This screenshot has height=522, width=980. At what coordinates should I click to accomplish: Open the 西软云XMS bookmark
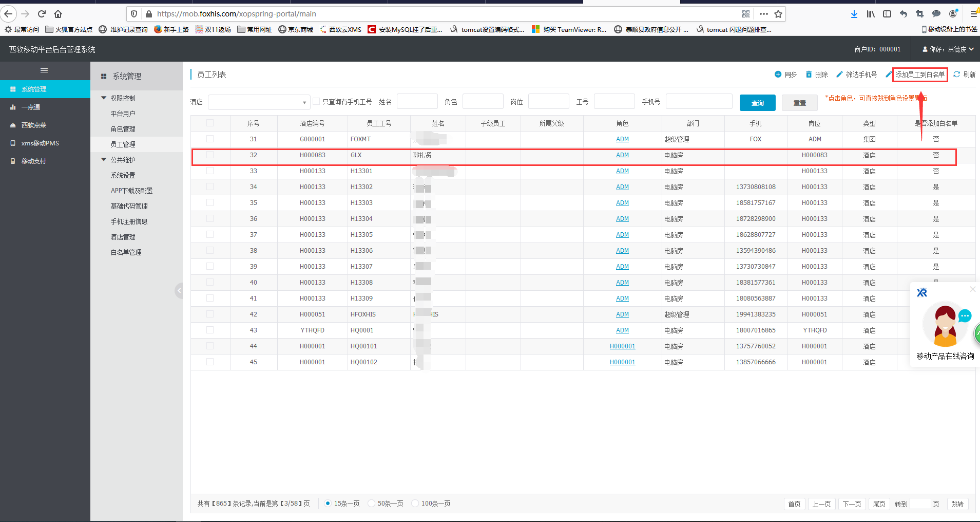[x=340, y=29]
